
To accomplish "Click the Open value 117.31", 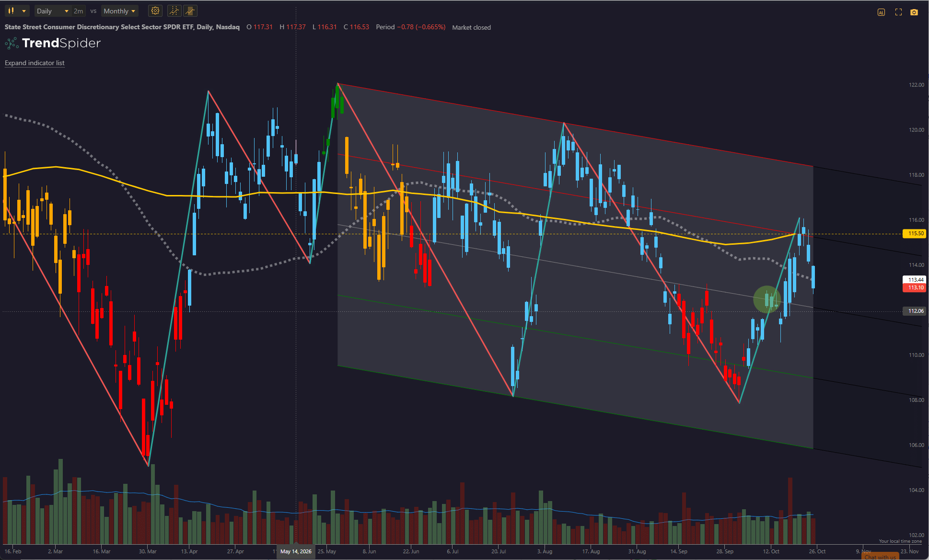I will [263, 27].
